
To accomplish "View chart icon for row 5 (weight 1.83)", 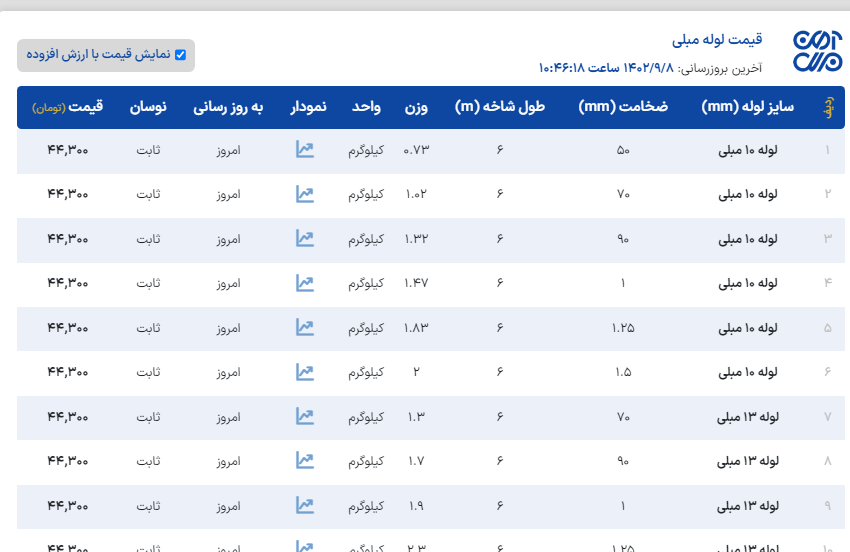I will coord(305,327).
